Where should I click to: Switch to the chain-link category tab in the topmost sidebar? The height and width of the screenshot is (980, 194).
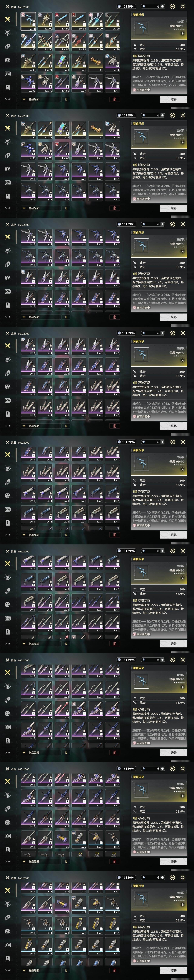[x=8, y=46]
